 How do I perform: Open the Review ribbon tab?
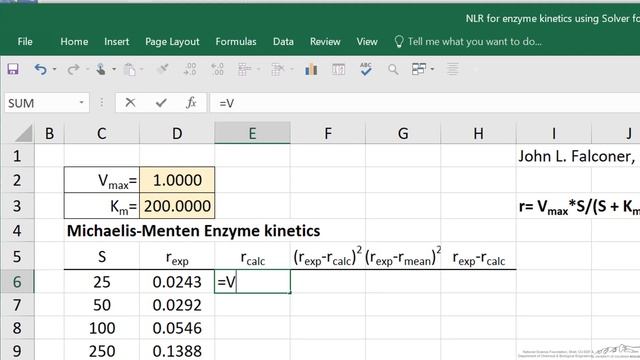click(325, 42)
